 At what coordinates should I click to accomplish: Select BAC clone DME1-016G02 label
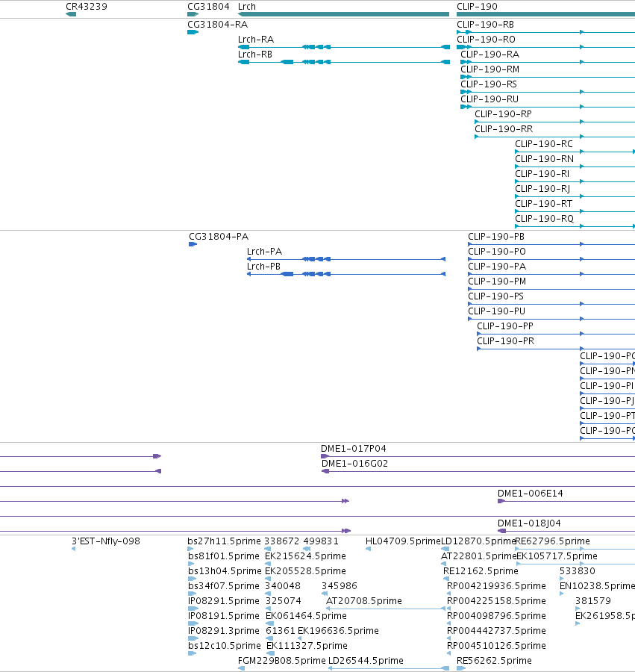354,464
